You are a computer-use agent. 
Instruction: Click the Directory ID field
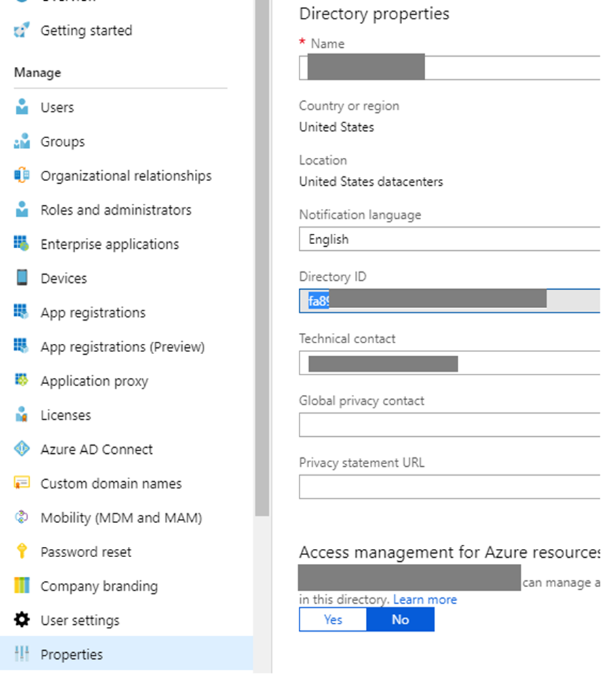point(450,301)
